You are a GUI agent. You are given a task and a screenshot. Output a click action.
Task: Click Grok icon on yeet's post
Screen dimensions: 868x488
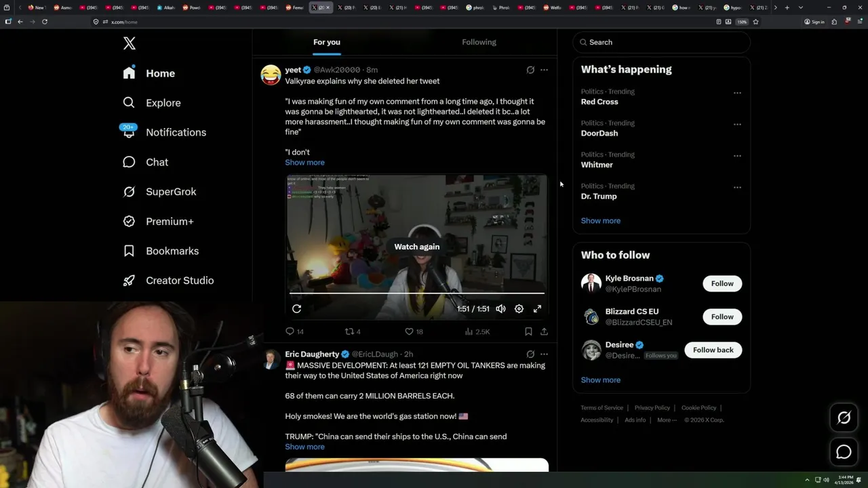[530, 70]
